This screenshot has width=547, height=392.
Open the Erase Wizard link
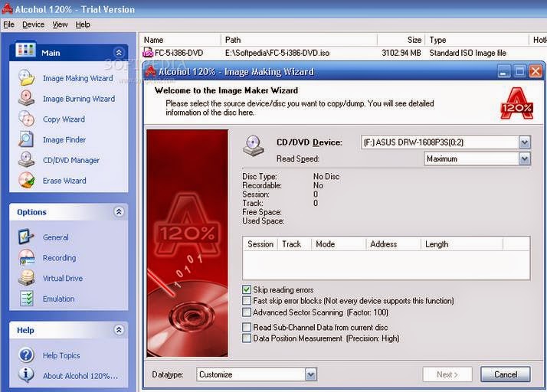[x=64, y=181]
